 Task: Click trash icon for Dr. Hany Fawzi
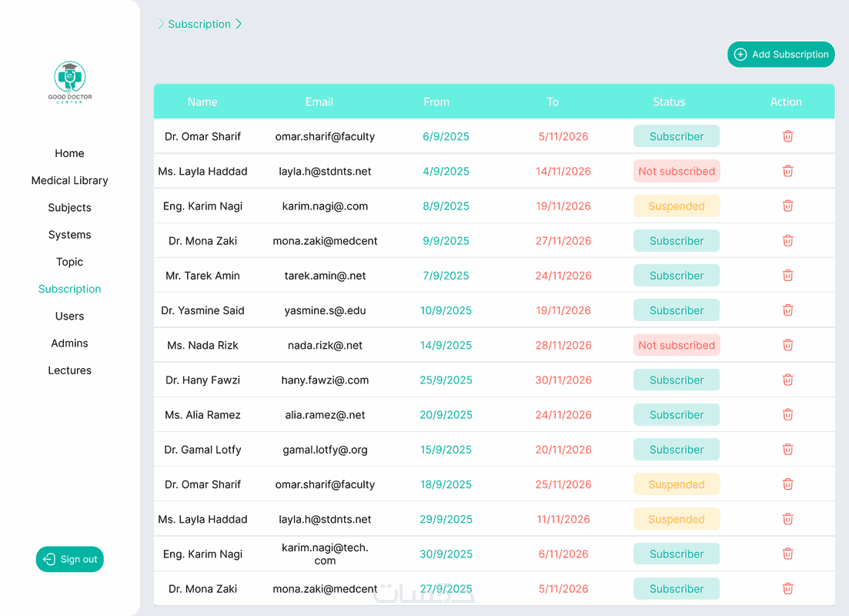[x=787, y=380]
